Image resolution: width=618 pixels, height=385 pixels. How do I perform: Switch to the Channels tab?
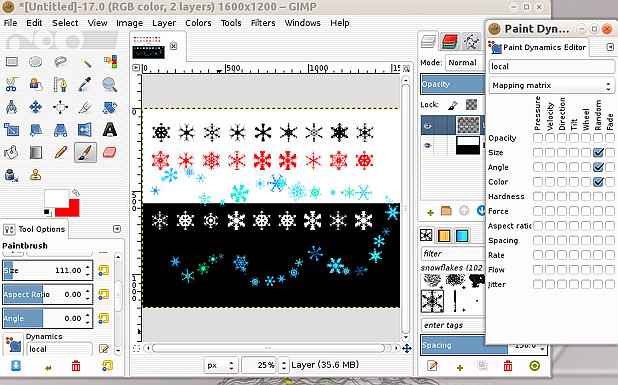[x=450, y=41]
